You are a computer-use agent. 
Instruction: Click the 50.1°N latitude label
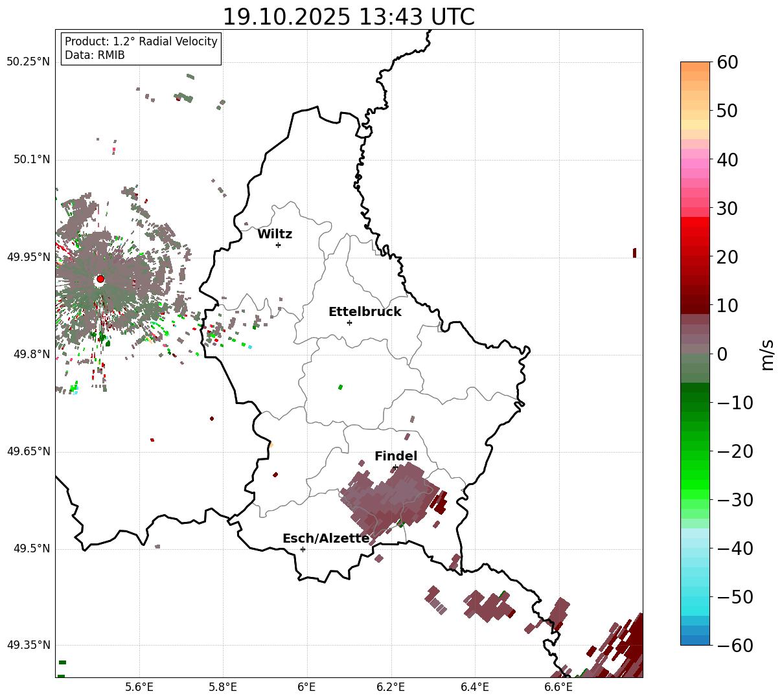pyautogui.click(x=32, y=159)
